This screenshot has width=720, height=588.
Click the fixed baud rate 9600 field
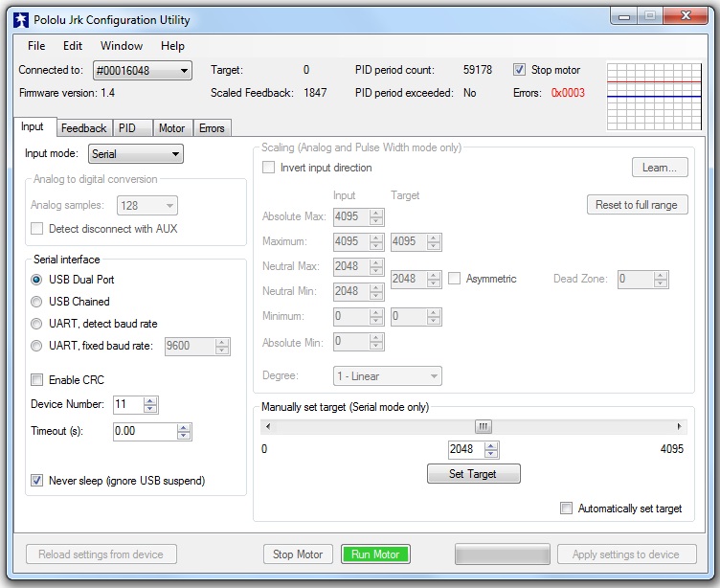point(190,346)
